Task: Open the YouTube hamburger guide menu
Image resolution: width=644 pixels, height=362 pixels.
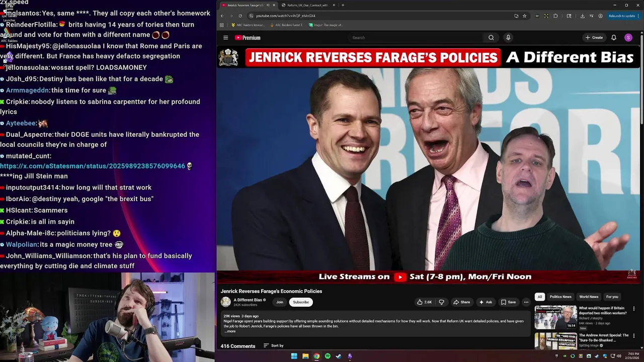Action: pos(225,38)
